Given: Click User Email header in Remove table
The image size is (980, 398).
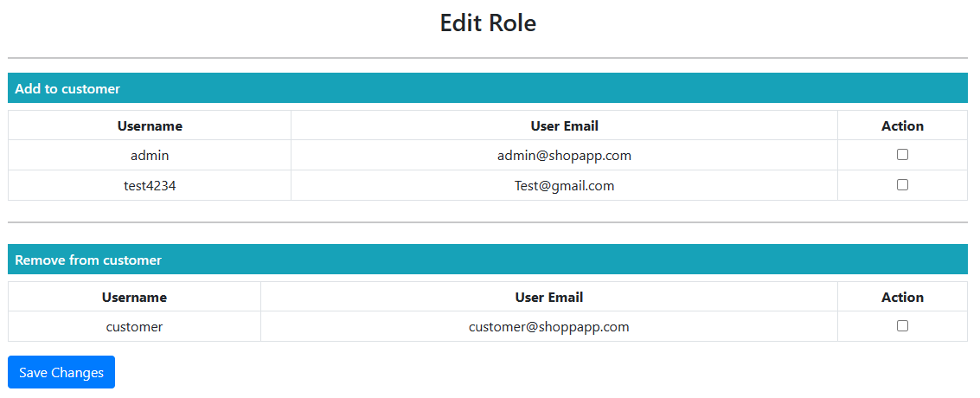Looking at the screenshot, I should point(548,297).
